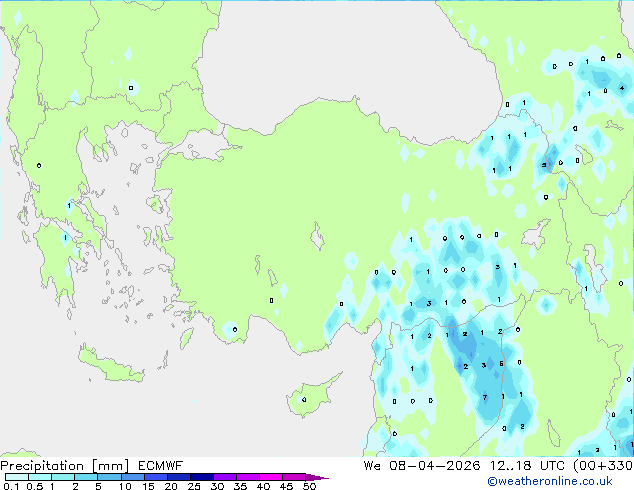634x490 pixels.
Task: Click the date '08-04-2026' in the footer
Action: 434,466
